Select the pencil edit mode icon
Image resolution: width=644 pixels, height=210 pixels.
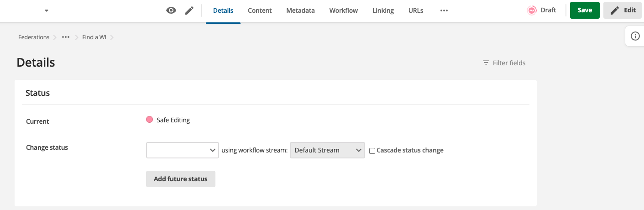(189, 10)
